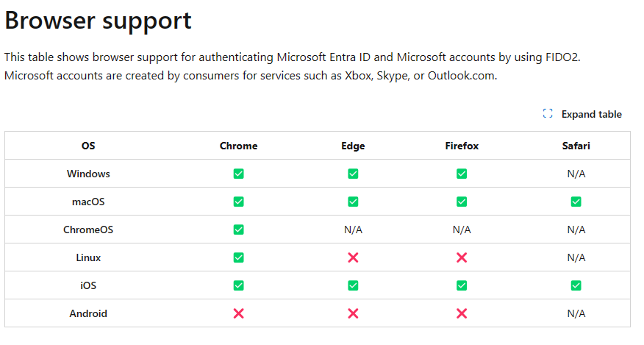Viewport: 644px width, 345px height.
Task: Click the Windows row label
Action: click(88, 174)
